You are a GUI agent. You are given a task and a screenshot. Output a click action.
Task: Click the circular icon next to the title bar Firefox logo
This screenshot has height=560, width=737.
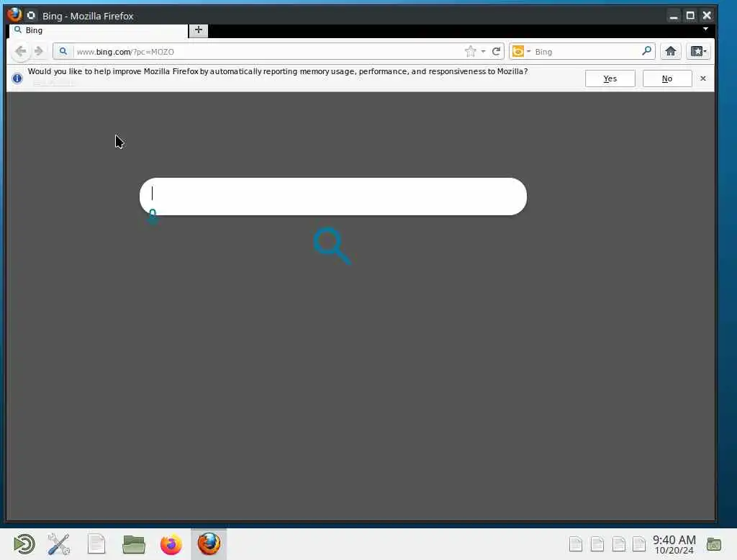(31, 16)
